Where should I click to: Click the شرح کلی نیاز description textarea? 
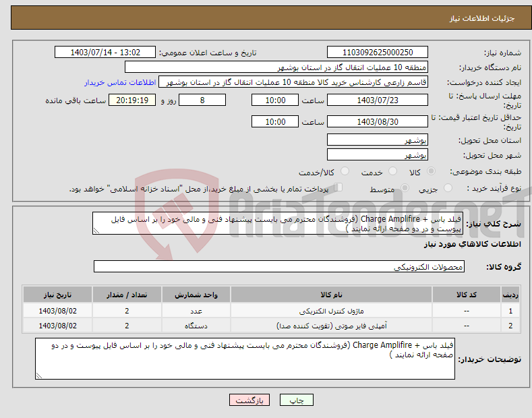click(278, 223)
